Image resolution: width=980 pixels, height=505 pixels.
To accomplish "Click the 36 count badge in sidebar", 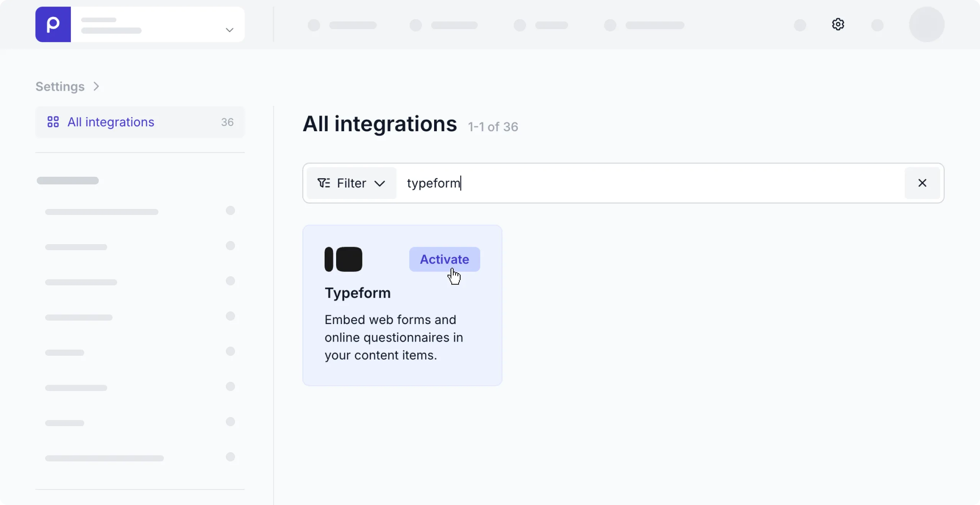I will coord(227,122).
